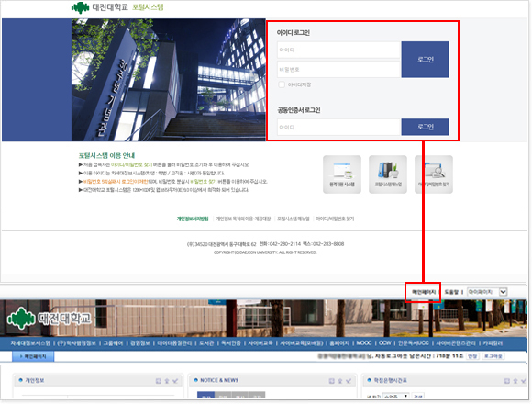
Task: Click the 비밀번호 input field
Action: click(x=339, y=70)
